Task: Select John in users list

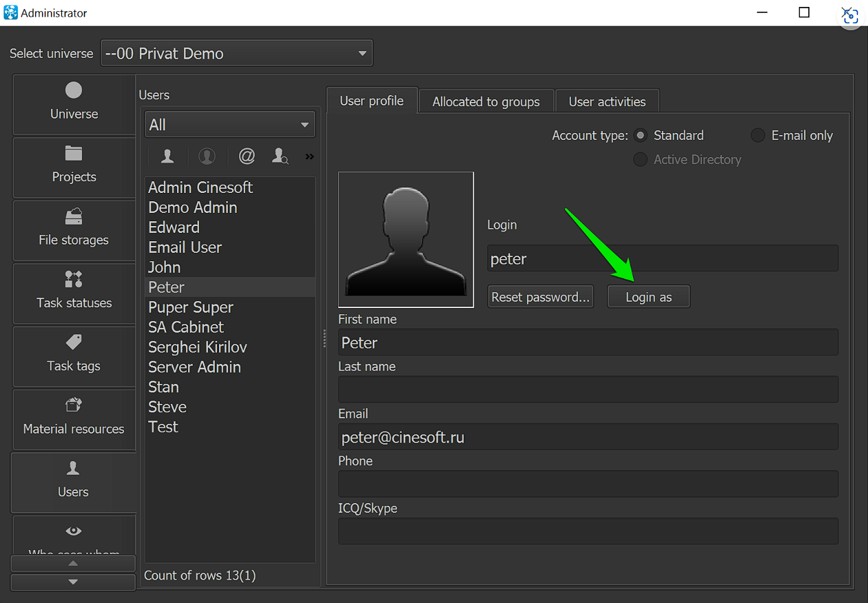Action: [x=230, y=267]
